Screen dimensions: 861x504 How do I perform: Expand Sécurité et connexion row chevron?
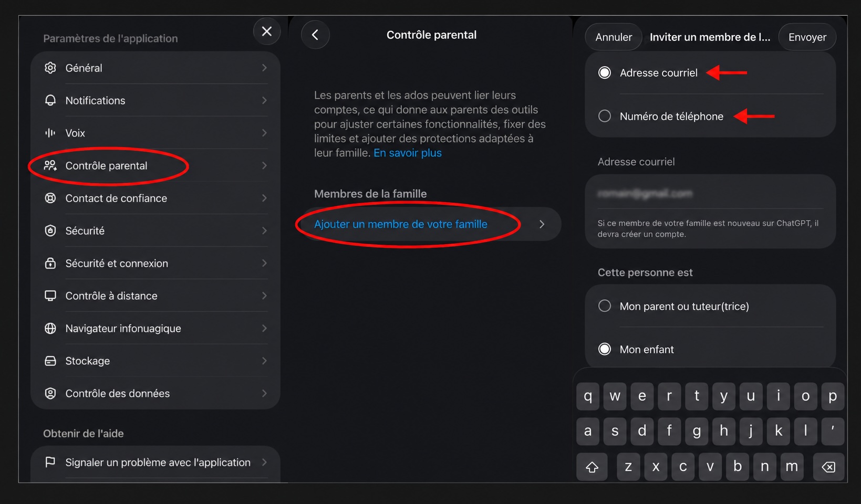[264, 263]
